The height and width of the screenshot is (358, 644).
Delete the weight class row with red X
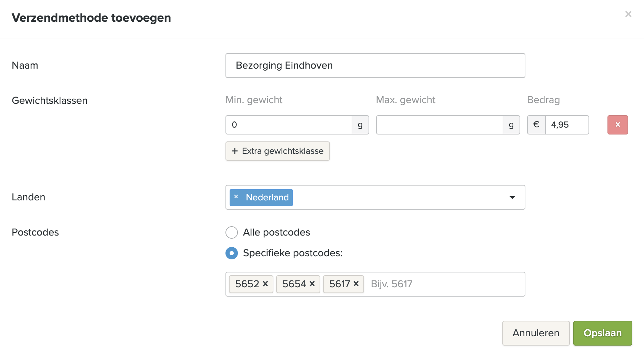pos(617,125)
